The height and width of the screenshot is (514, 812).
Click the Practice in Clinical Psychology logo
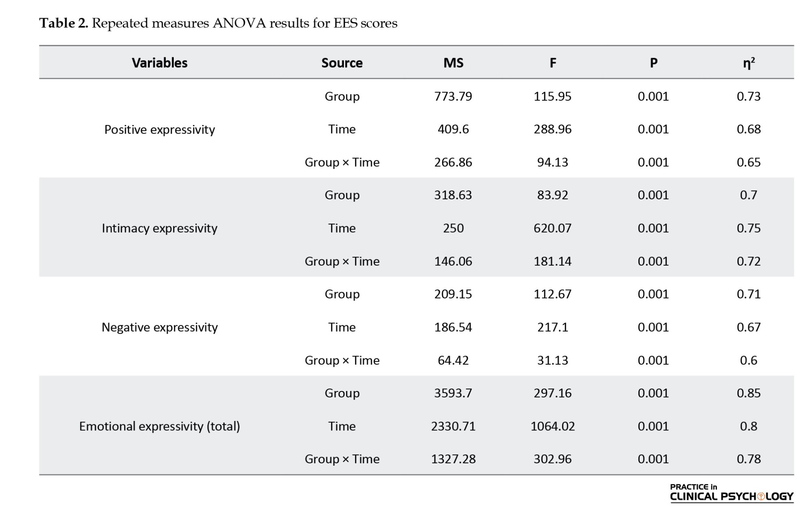pos(731,492)
